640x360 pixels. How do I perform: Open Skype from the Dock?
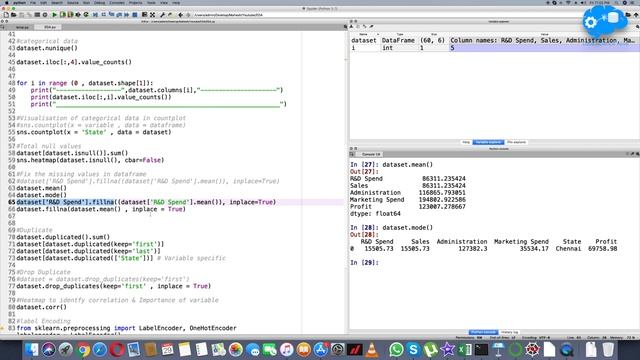(x=413, y=350)
